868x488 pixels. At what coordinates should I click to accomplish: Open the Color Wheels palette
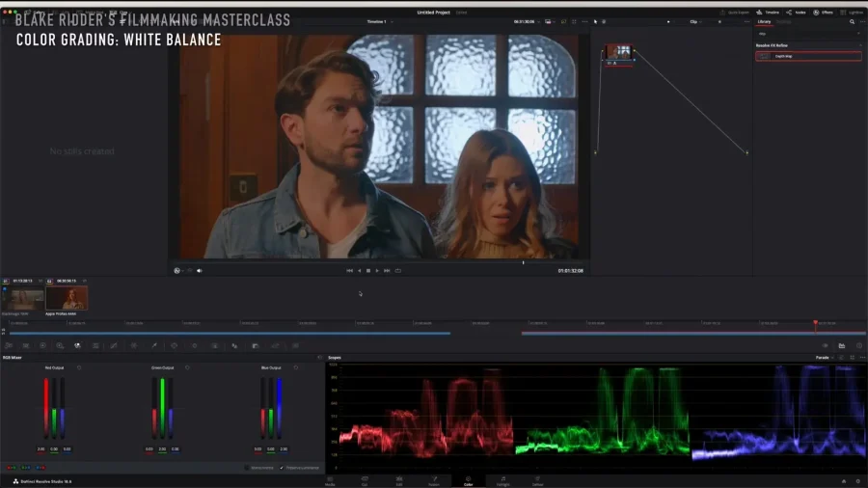(x=42, y=346)
